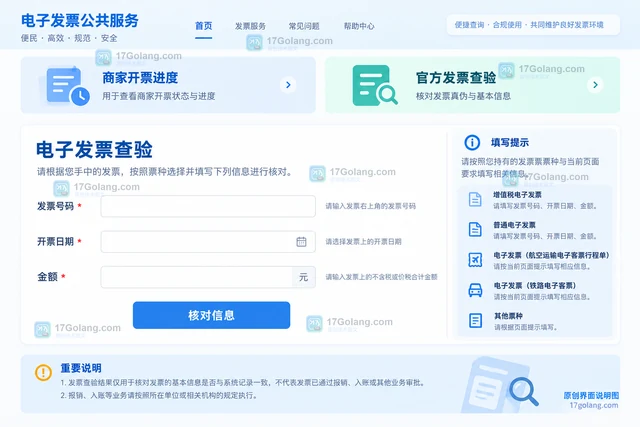Click the 17golang.com link at bottom right
Image resolution: width=640 pixels, height=427 pixels.
594,405
